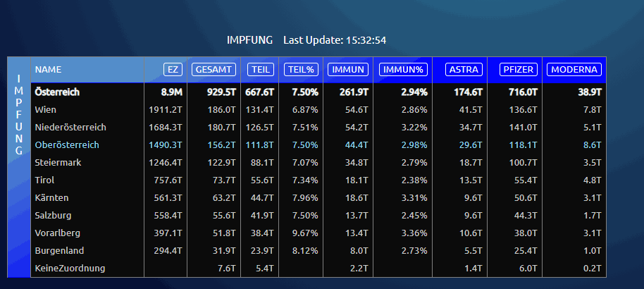Sort by TEIL% header button
This screenshot has width=644, height=289.
pyautogui.click(x=301, y=70)
